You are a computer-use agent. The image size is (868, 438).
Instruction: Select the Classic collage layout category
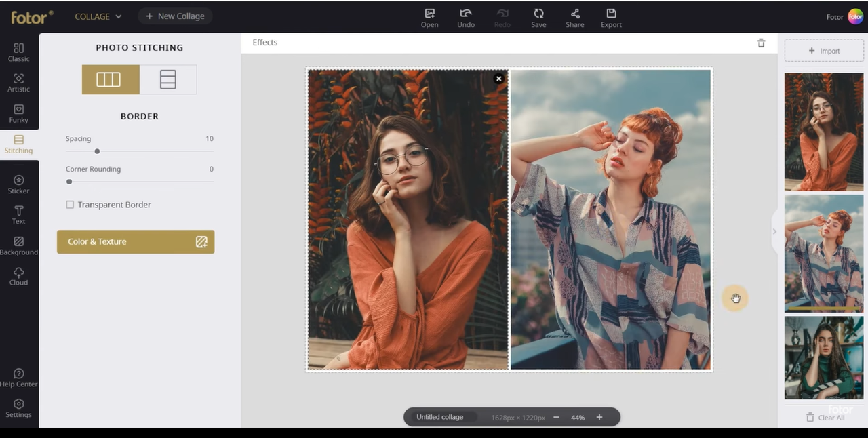pos(18,52)
